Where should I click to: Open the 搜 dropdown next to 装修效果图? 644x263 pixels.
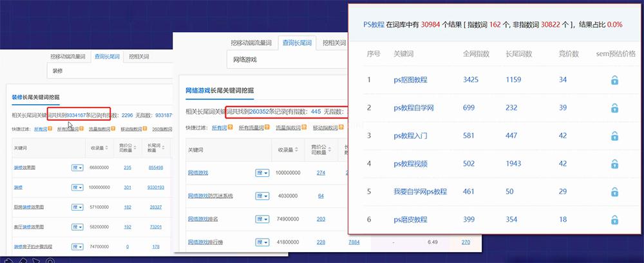[77, 168]
